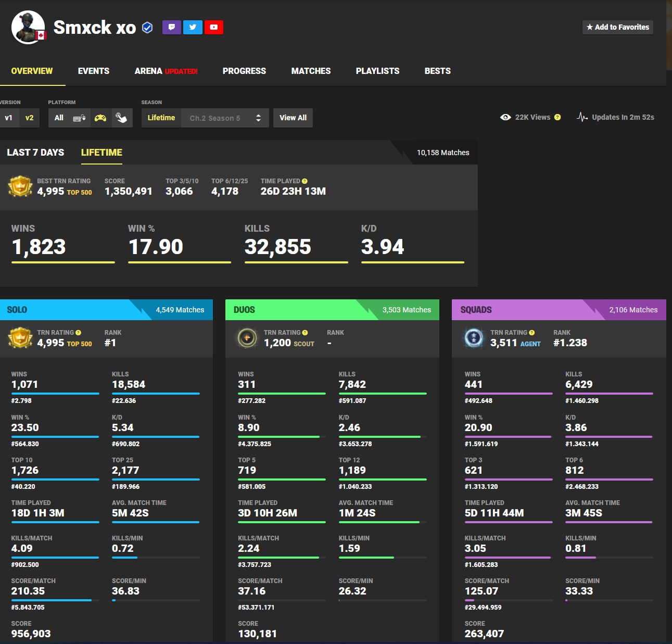Open the Twitter profile icon
Screen dimensions: 672x644
point(193,27)
